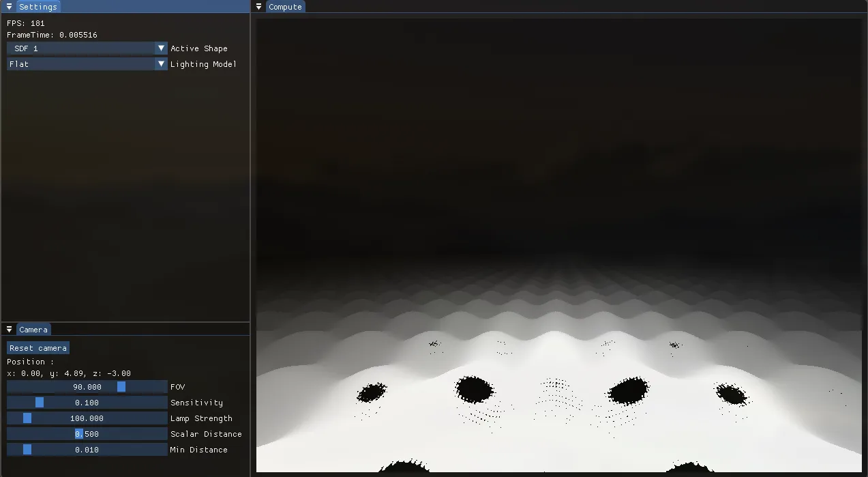Collapse the Settings panel triangle
The image size is (868, 477).
click(9, 7)
